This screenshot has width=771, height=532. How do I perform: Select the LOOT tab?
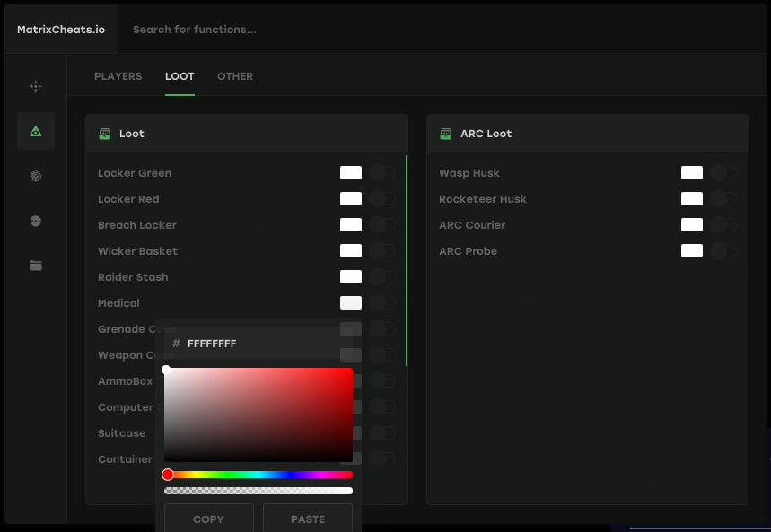coord(179,76)
